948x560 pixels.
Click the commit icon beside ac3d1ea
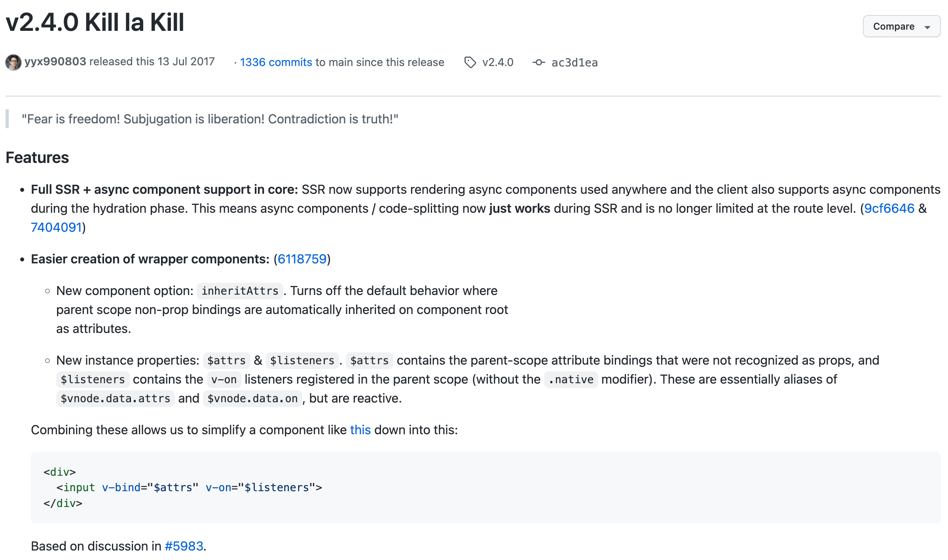coord(538,62)
